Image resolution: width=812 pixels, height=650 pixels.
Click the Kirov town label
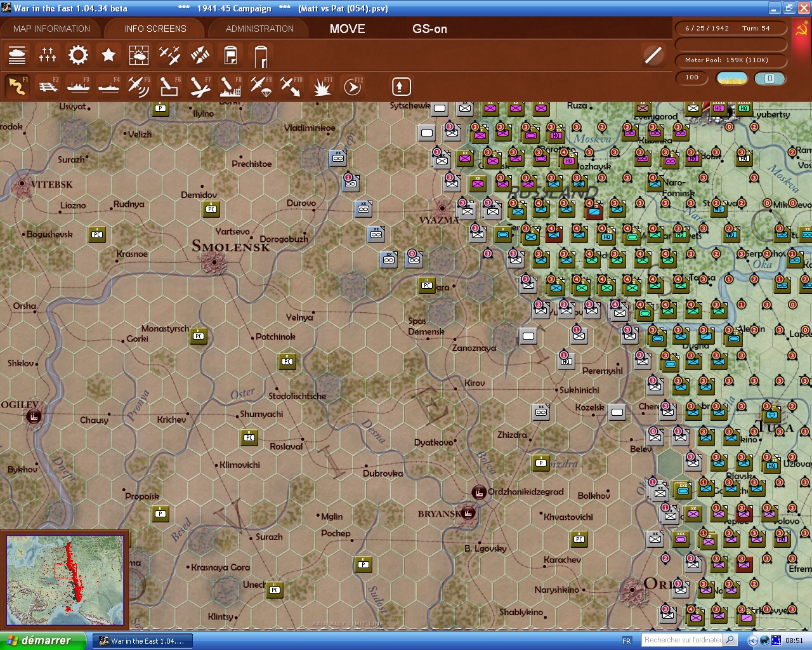tap(475, 383)
